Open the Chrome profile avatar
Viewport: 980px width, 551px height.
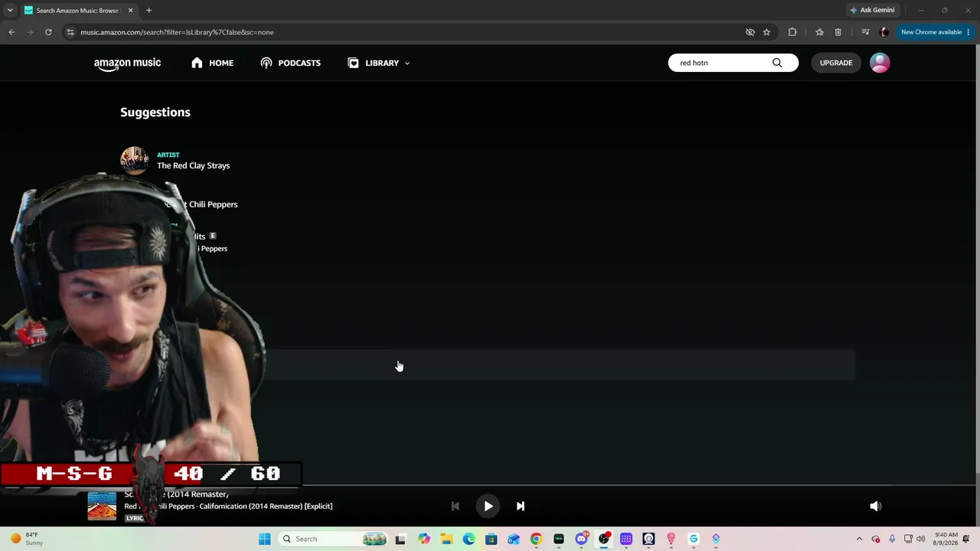click(884, 32)
